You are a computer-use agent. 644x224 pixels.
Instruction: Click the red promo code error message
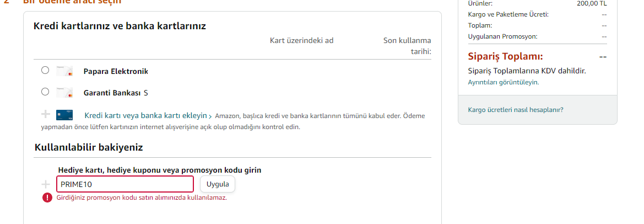142,198
